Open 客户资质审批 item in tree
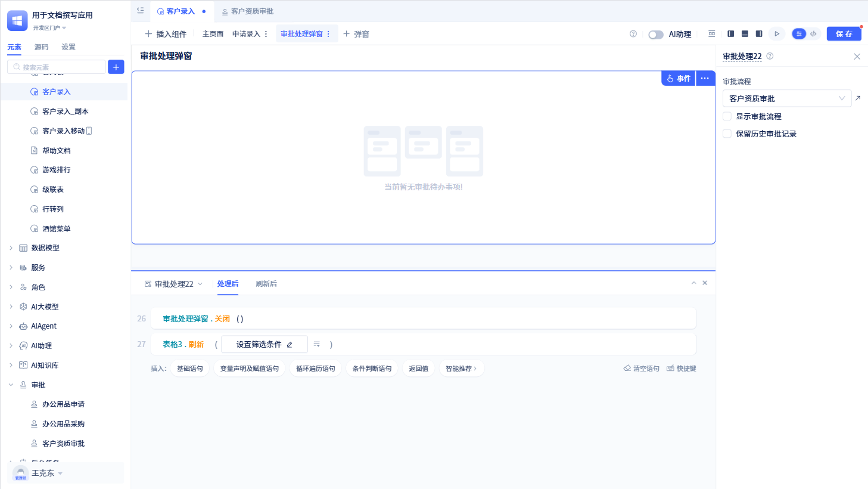868x489 pixels. click(x=64, y=444)
